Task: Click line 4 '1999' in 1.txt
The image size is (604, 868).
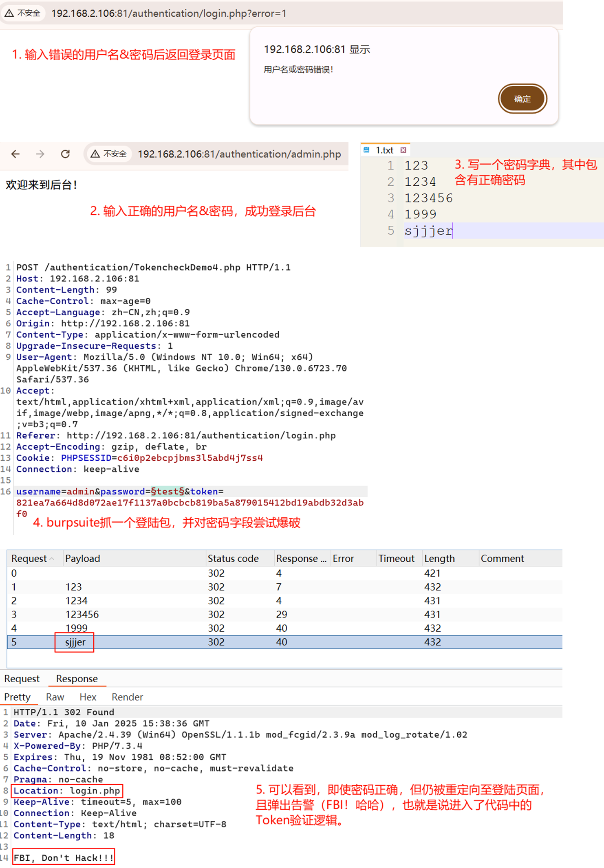Action: [420, 214]
